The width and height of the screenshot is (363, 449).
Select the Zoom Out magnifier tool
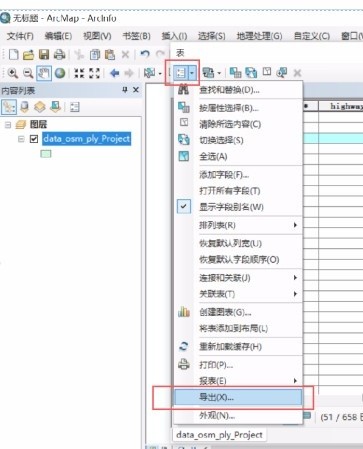28,73
